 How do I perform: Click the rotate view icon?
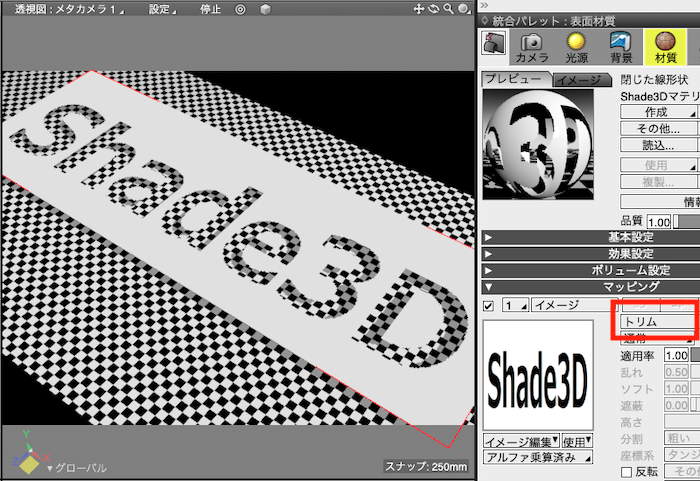[x=433, y=8]
